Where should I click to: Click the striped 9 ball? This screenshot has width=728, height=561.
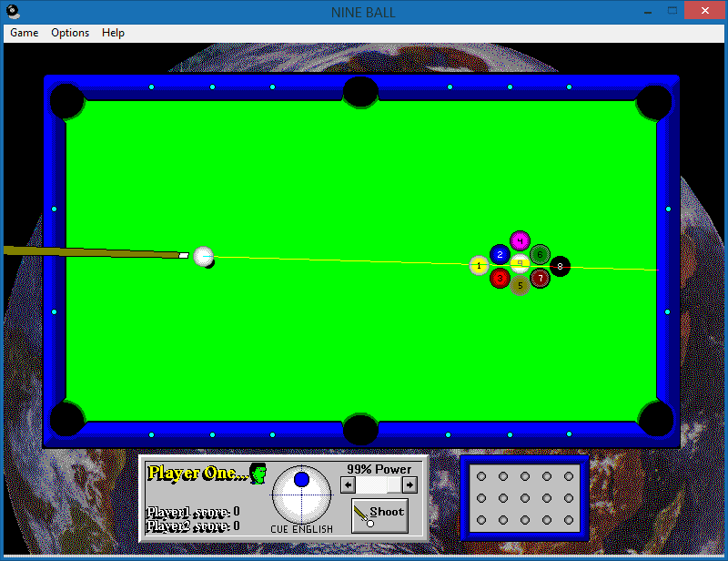click(x=520, y=263)
